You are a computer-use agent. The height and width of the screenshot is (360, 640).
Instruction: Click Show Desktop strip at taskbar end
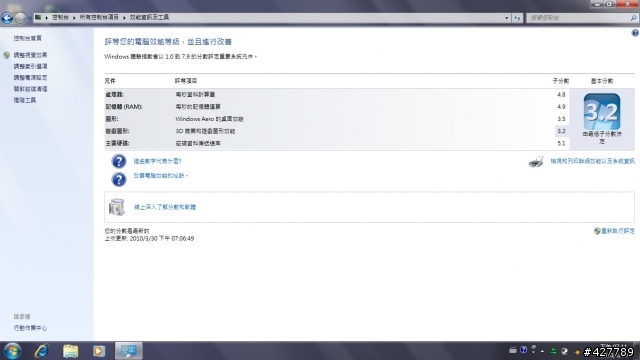[637, 351]
